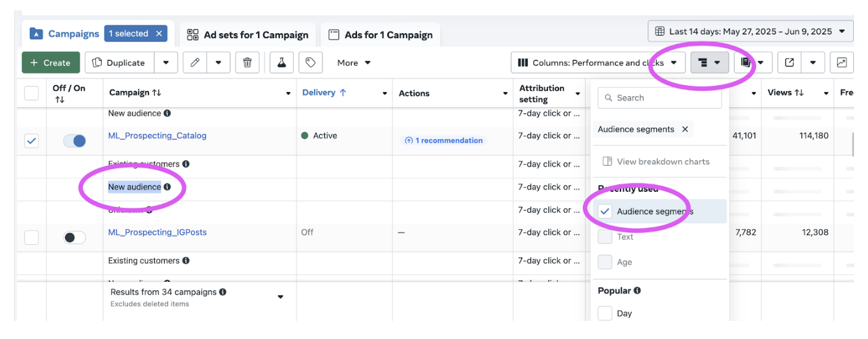Switch to Ad sets for 1 Campaign tab
Screen dimensions: 868x339
point(248,35)
